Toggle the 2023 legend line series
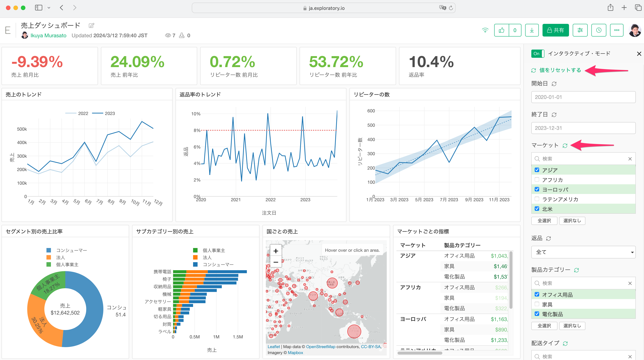The image size is (644, 360). click(x=103, y=113)
